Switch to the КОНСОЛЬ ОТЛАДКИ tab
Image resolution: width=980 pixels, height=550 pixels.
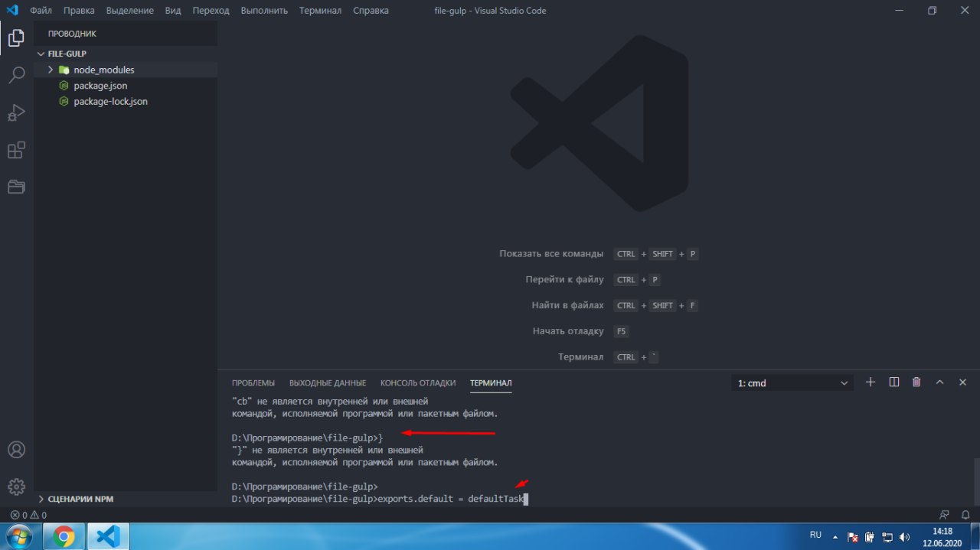click(418, 382)
